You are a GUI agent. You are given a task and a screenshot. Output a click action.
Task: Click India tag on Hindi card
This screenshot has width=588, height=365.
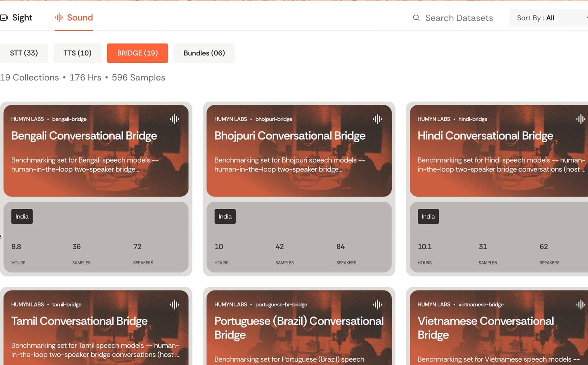(x=428, y=216)
